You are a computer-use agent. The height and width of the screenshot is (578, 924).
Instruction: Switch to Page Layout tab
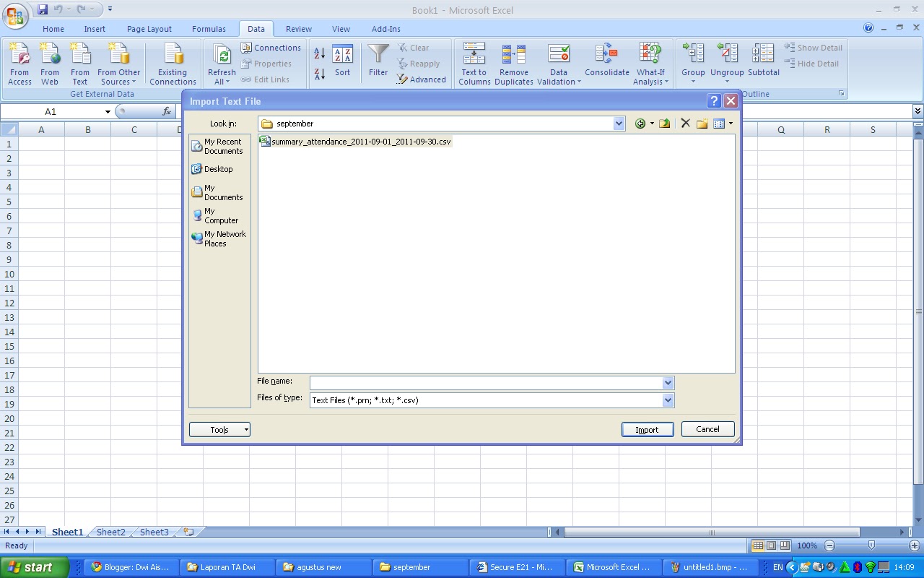[x=149, y=29]
